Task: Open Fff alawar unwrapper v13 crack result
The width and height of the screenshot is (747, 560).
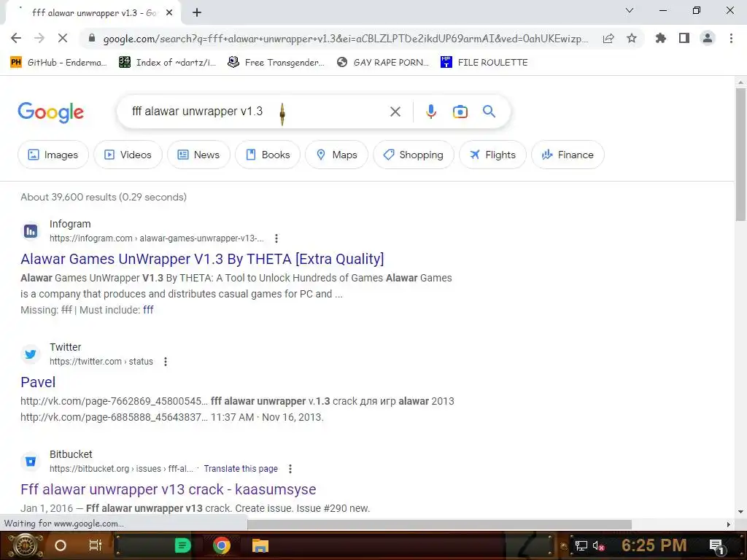Action: tap(169, 489)
